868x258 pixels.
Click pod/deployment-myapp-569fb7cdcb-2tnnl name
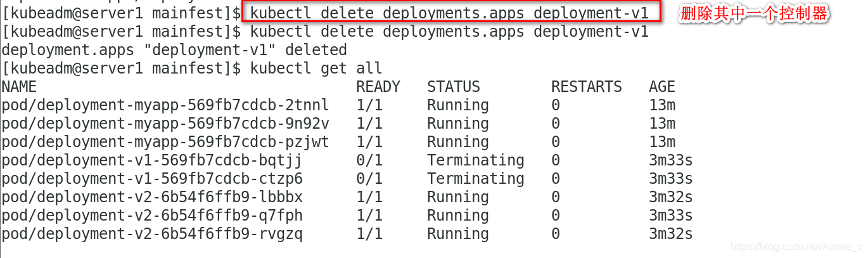[x=165, y=105]
